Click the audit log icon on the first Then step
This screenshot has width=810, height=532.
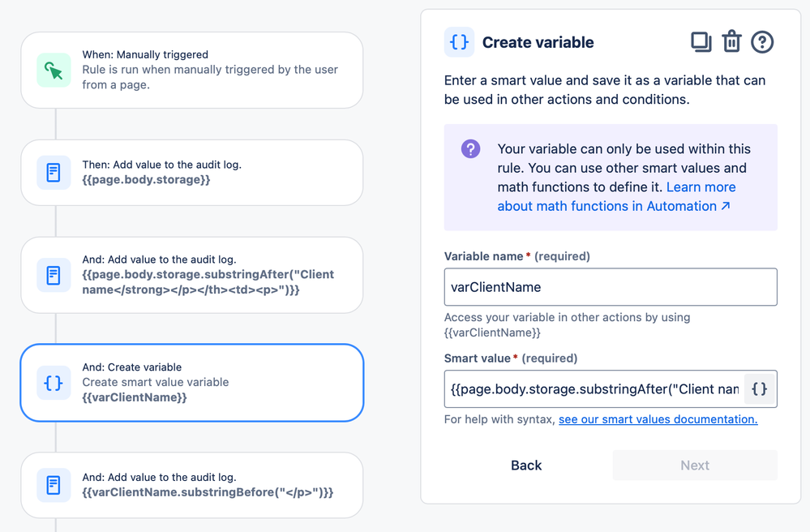click(x=53, y=172)
